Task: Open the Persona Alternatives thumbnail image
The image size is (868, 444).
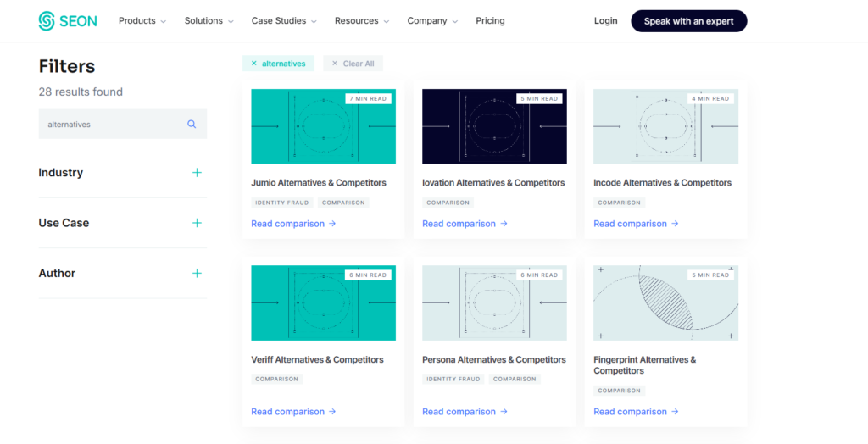Action: 494,302
